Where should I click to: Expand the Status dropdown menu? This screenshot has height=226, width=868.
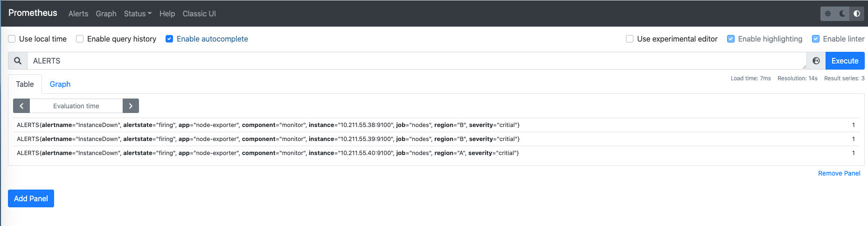click(138, 14)
